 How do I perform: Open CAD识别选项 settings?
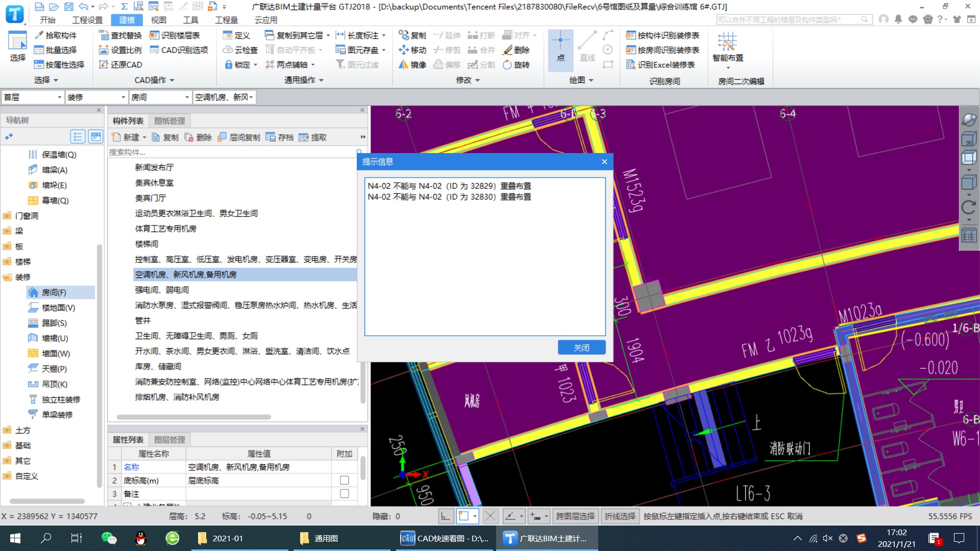click(179, 50)
